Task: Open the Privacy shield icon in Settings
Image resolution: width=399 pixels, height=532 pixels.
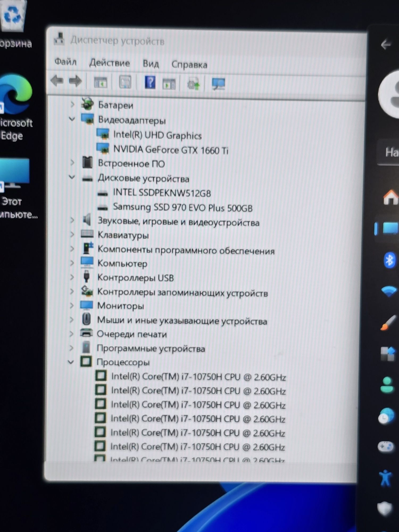Action: point(385,509)
